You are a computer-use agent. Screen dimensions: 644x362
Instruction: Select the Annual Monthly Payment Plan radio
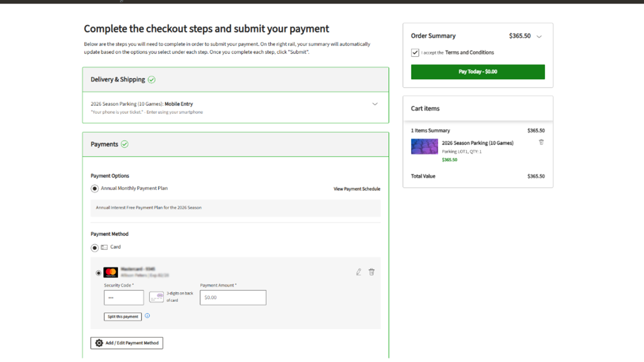click(95, 189)
